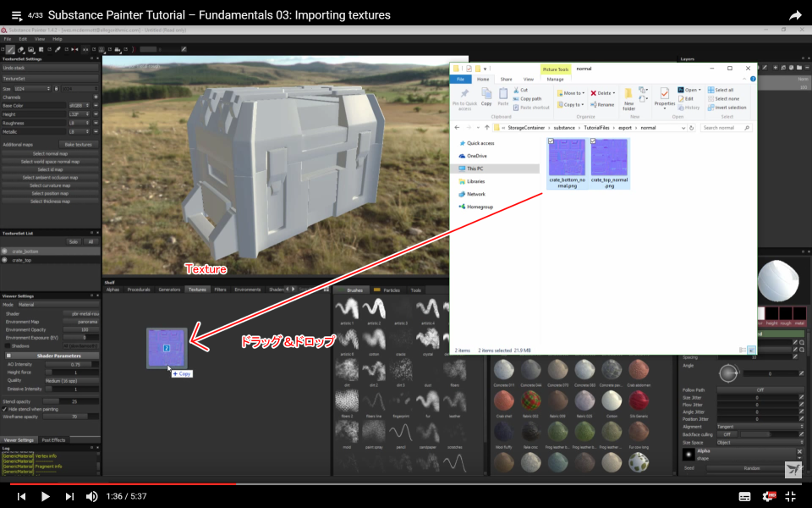Click the Bake textures button
812x508 pixels.
click(78, 145)
